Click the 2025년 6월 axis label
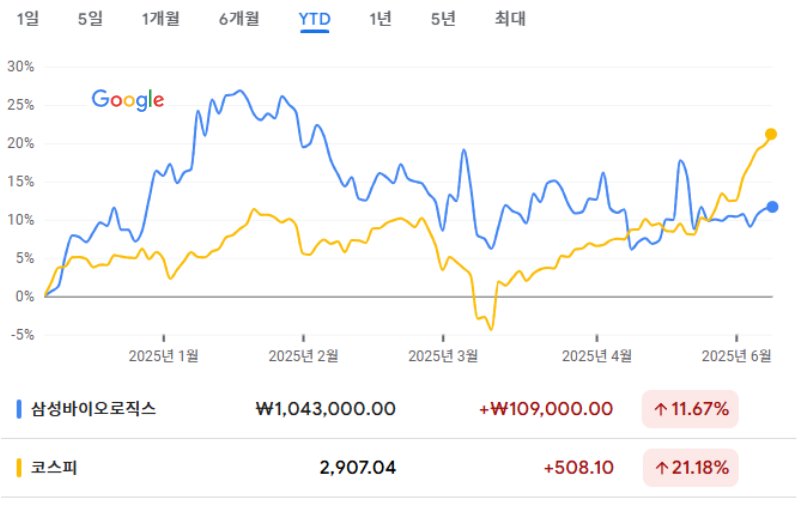This screenshot has width=806, height=505. (x=737, y=356)
